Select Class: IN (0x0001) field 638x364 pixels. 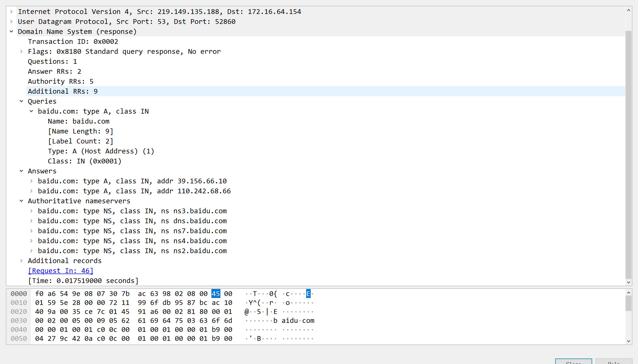[85, 161]
